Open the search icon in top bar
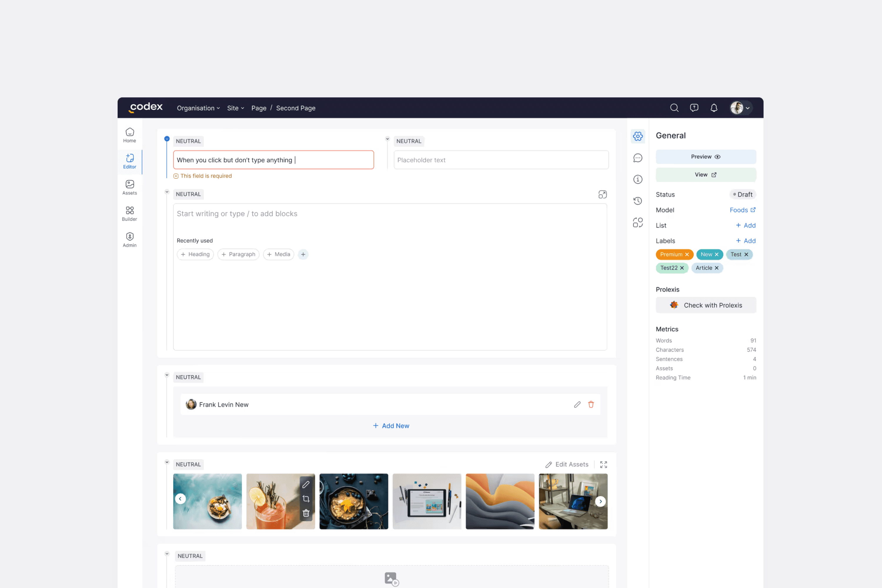The height and width of the screenshot is (588, 882). (674, 108)
